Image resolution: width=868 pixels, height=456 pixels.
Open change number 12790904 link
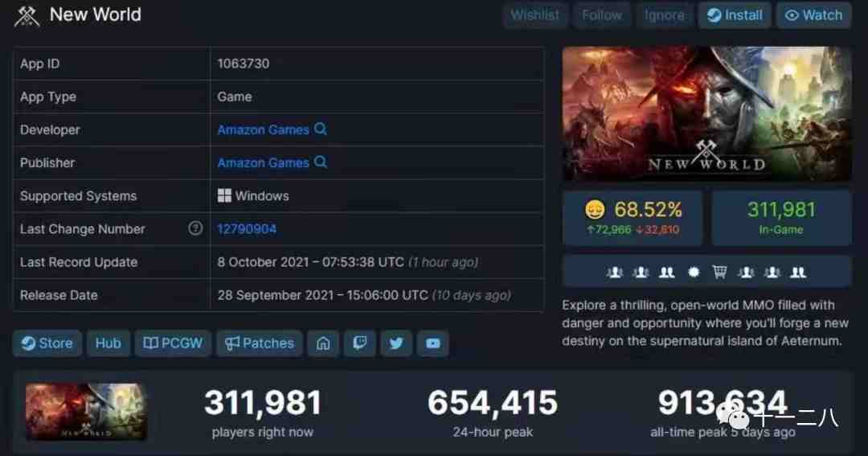coord(247,229)
